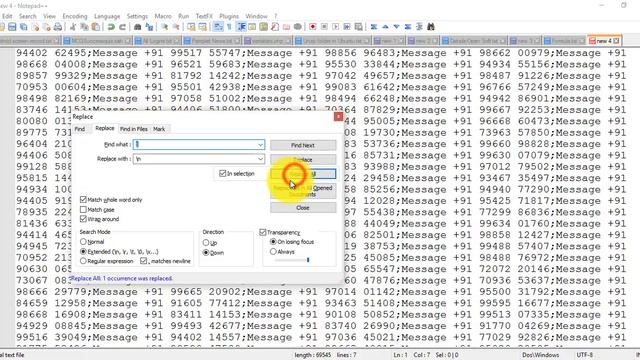Click the blue down-arrow toolbar icon
Image resolution: width=640 pixels, height=360 pixels.
[396, 27]
